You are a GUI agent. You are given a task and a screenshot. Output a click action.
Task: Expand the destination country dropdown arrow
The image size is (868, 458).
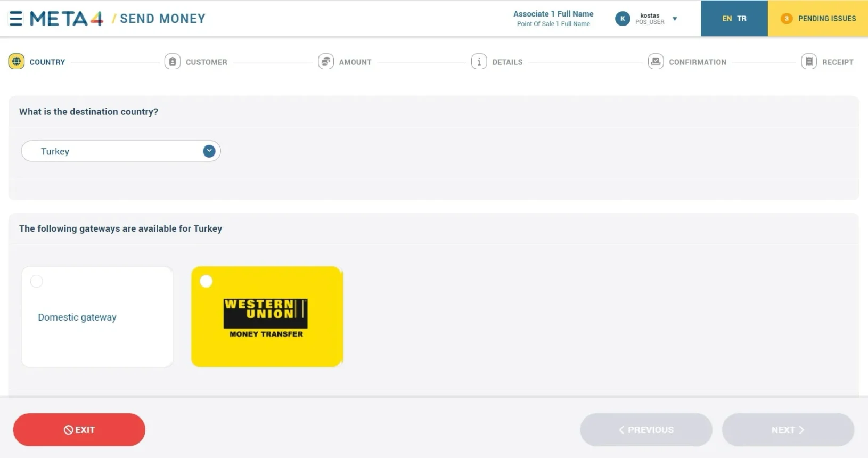point(209,151)
